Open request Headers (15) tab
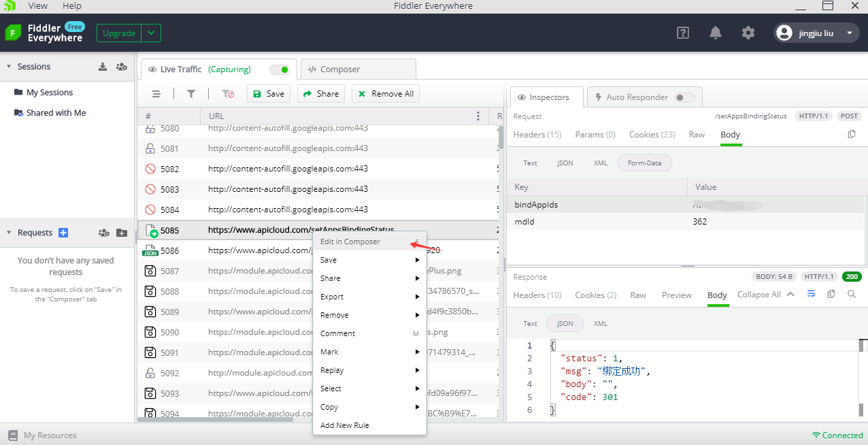The height and width of the screenshot is (445, 868). (x=537, y=135)
